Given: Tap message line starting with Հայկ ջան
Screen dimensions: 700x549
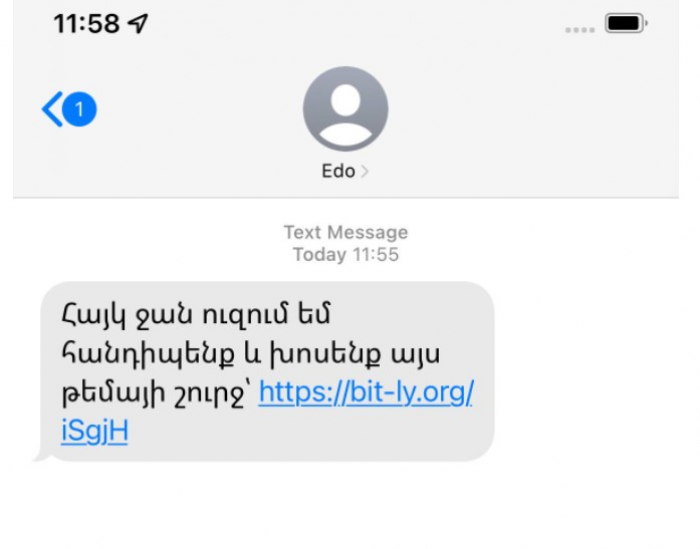Looking at the screenshot, I should (x=196, y=315).
